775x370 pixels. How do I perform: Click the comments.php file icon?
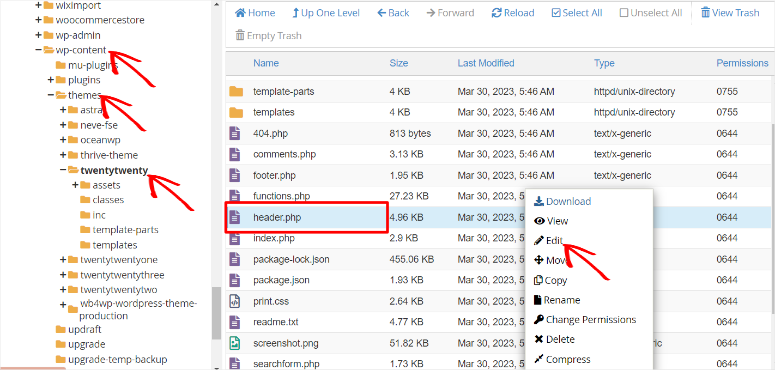(x=235, y=154)
